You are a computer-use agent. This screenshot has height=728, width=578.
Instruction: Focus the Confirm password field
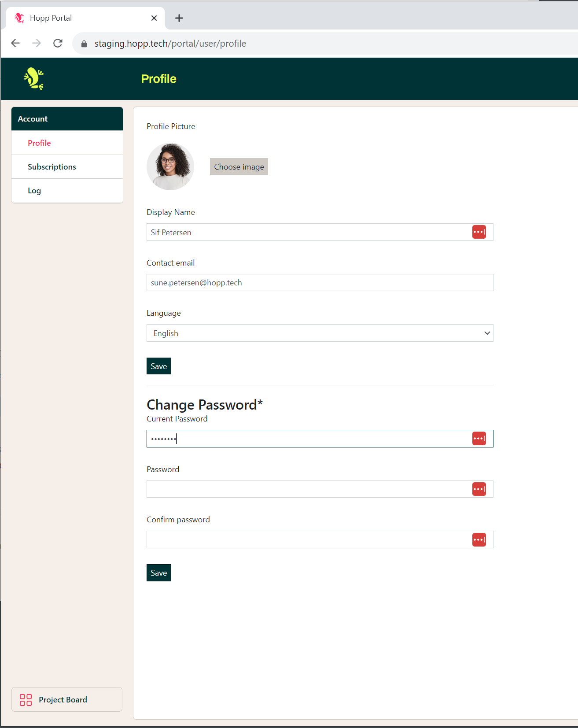coord(320,540)
